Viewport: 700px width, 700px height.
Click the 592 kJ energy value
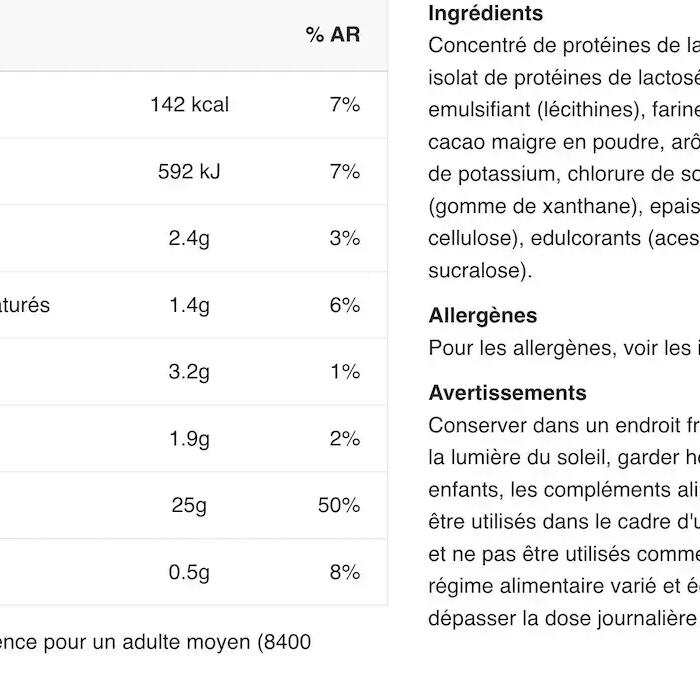click(x=189, y=172)
